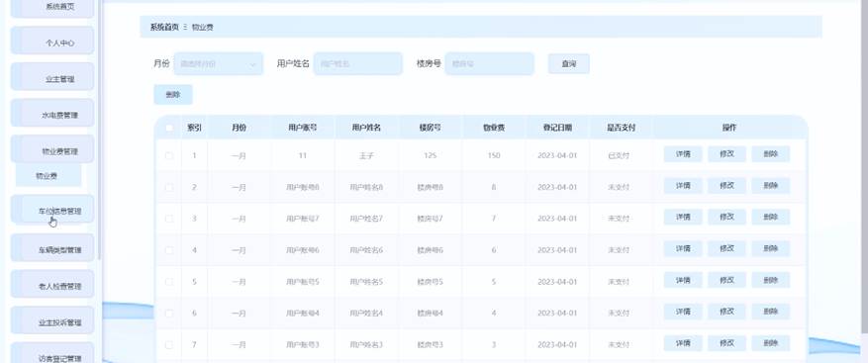The height and width of the screenshot is (363, 868).
Task: Focus the 楼房号 search field
Action: [x=489, y=63]
